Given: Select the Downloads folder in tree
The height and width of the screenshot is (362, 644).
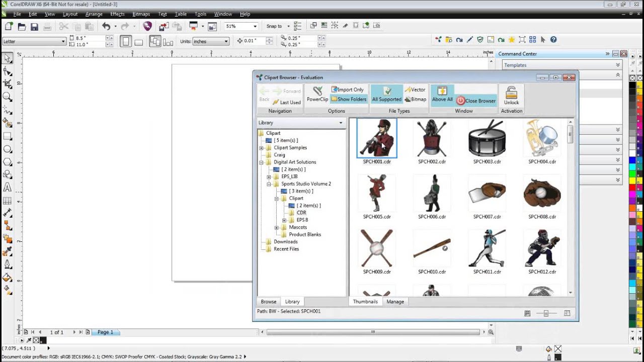Looking at the screenshot, I should 285,242.
